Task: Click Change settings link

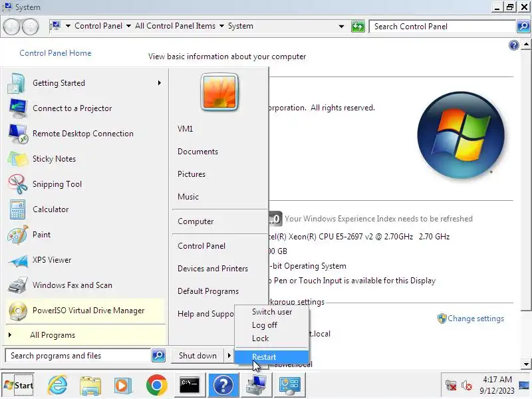Action: [475, 319]
